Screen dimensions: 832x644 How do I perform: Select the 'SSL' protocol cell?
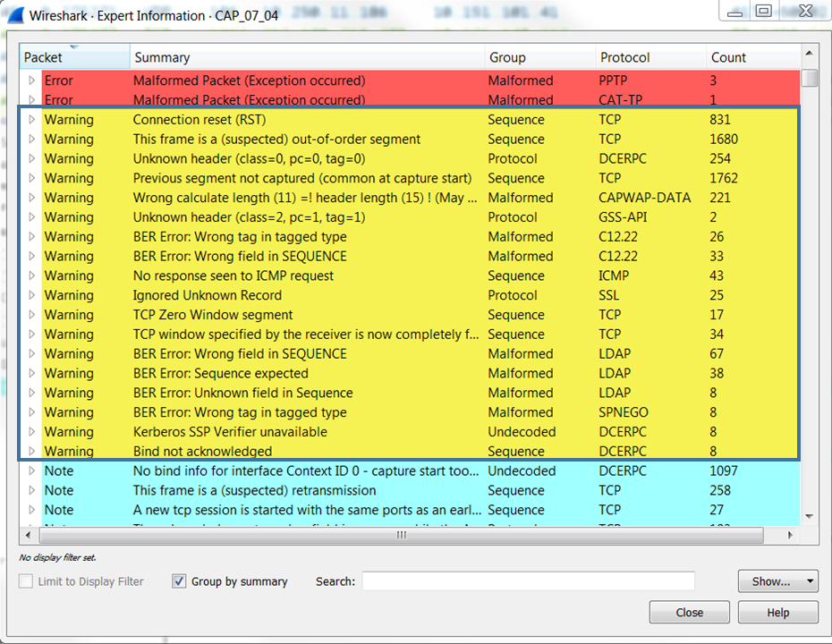coord(609,295)
